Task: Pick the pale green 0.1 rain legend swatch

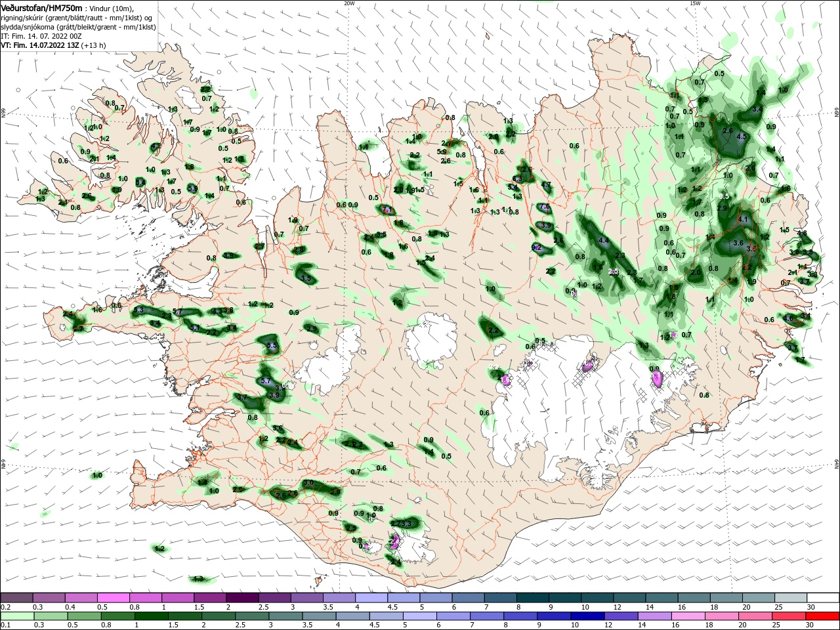Action: click(x=18, y=616)
